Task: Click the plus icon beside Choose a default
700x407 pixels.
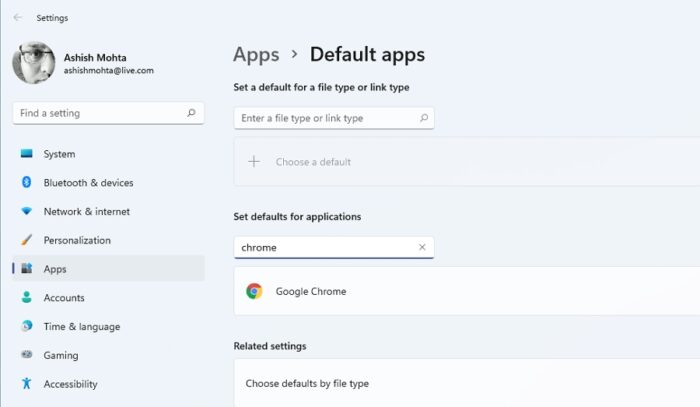Action: click(254, 161)
